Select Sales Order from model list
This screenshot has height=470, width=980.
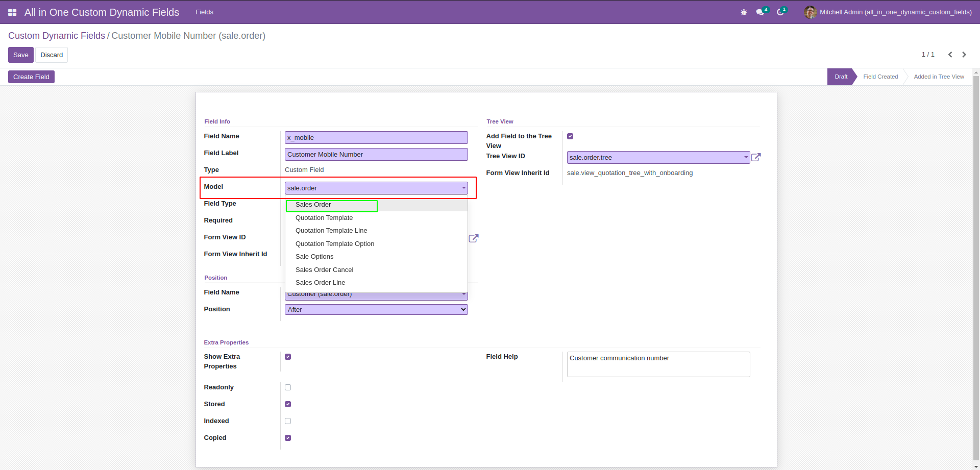[x=313, y=205]
